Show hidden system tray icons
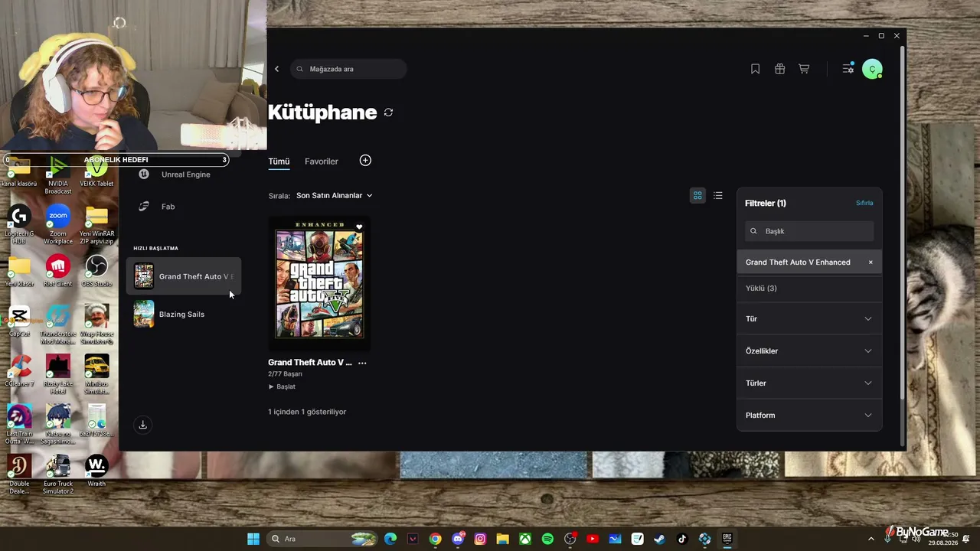The image size is (980, 551). pos(871,539)
